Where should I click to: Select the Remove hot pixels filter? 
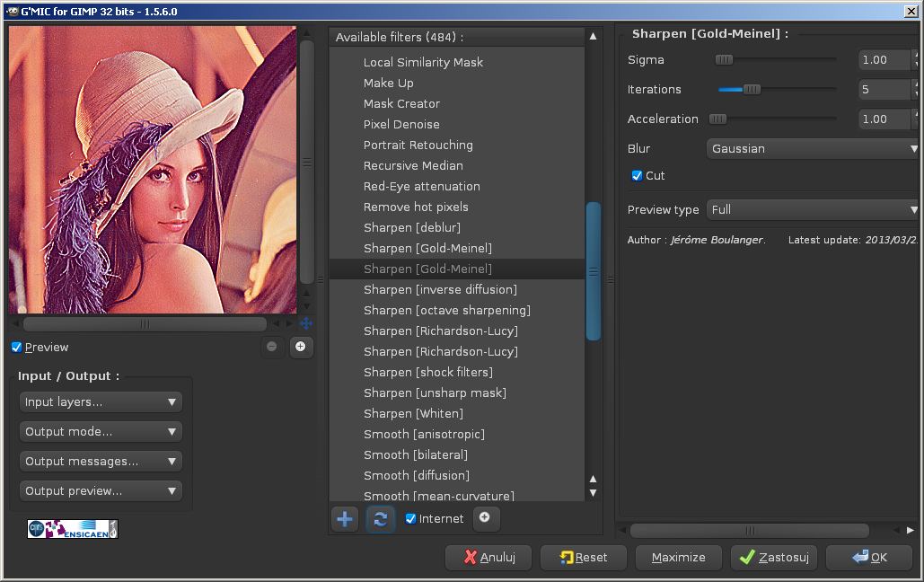point(416,207)
